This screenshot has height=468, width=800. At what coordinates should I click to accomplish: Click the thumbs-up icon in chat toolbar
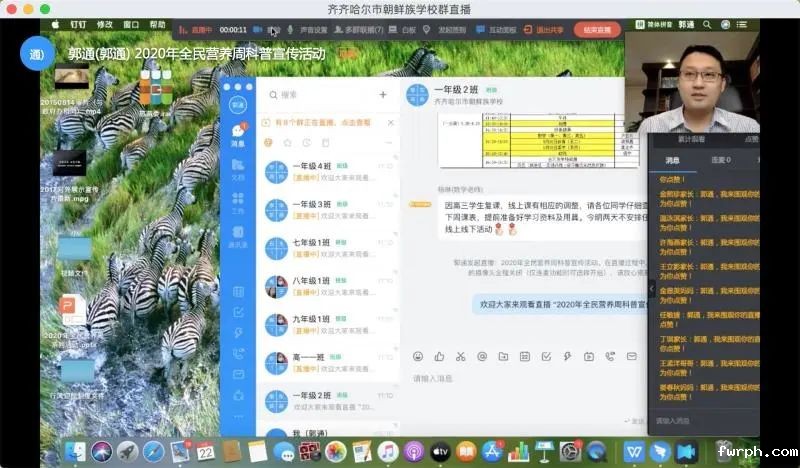point(439,356)
